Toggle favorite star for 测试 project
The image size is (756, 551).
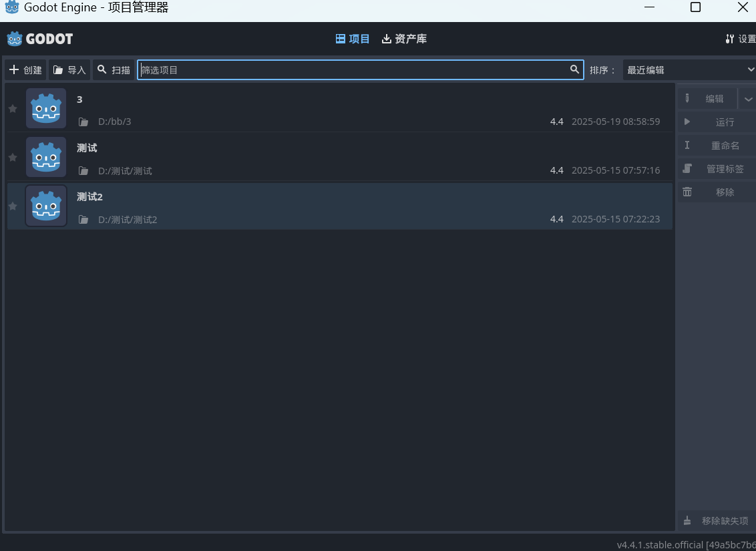coord(13,158)
